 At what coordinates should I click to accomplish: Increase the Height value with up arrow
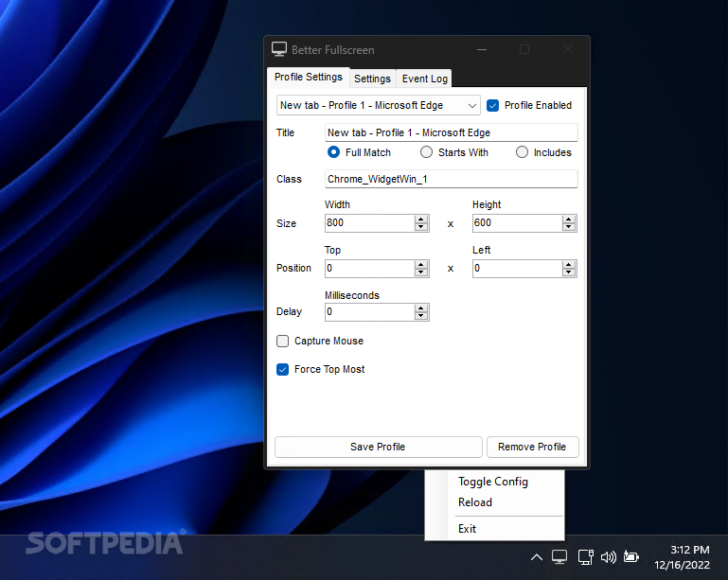coord(569,219)
